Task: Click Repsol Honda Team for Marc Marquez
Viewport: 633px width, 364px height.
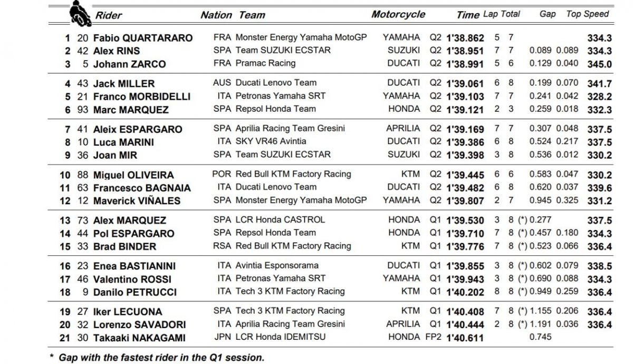Action: pos(283,109)
